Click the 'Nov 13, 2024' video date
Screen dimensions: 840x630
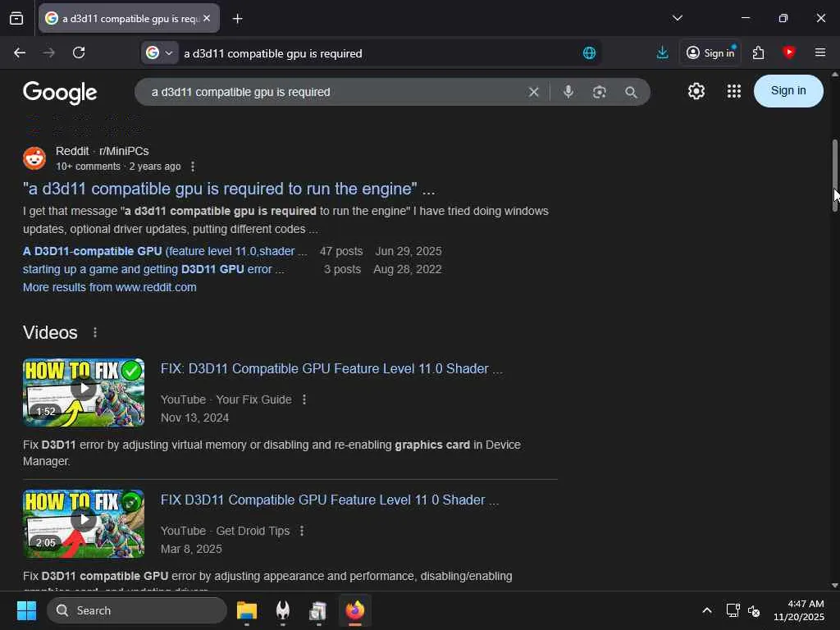(194, 418)
